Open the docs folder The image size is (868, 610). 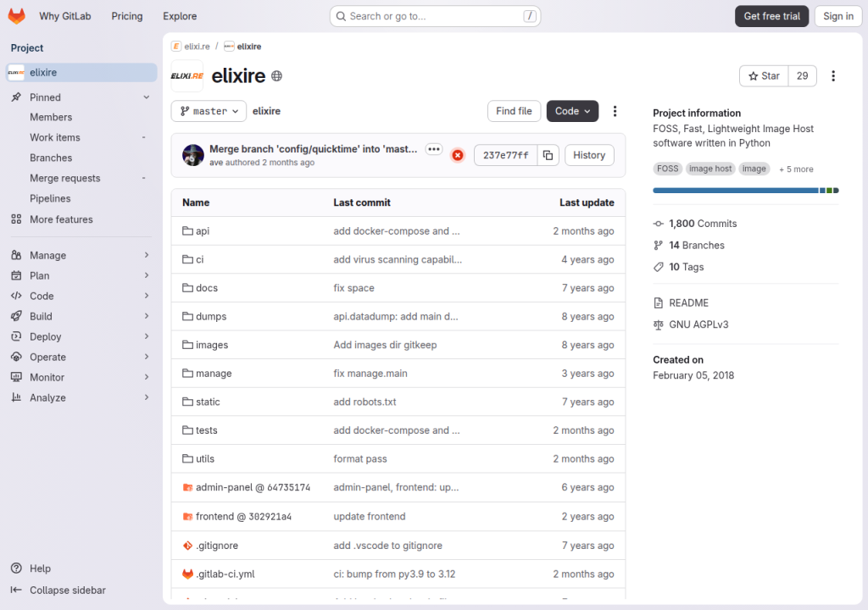pyautogui.click(x=207, y=288)
